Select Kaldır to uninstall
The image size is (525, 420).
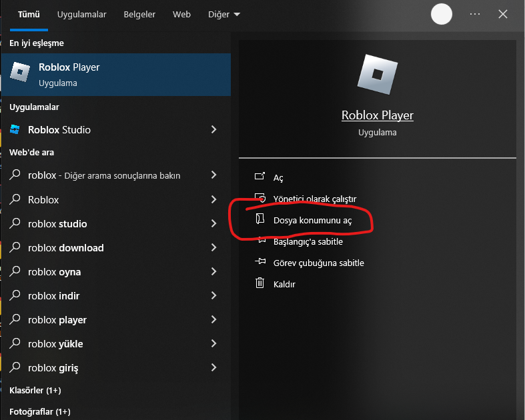coord(284,285)
